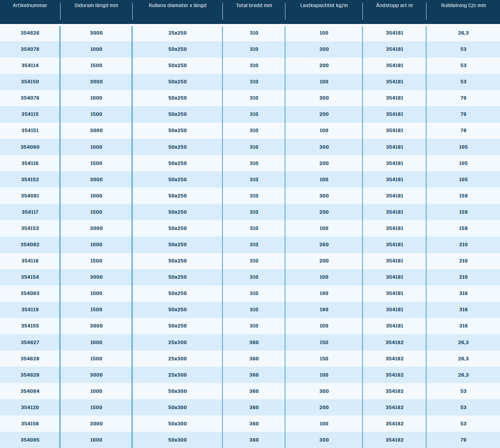Screen dimensions: 500x448
Task: Click roller pitch 53 in row 354078
Action: tap(463, 49)
